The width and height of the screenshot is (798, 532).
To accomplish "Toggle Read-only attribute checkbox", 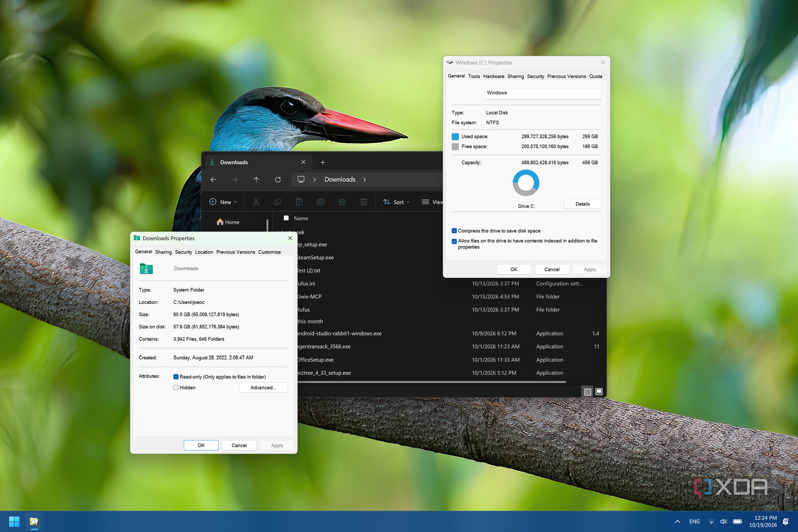I will pyautogui.click(x=176, y=377).
